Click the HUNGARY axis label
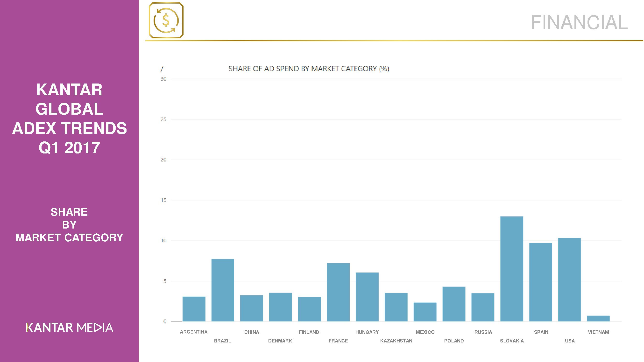This screenshot has width=644, height=362. tap(367, 332)
